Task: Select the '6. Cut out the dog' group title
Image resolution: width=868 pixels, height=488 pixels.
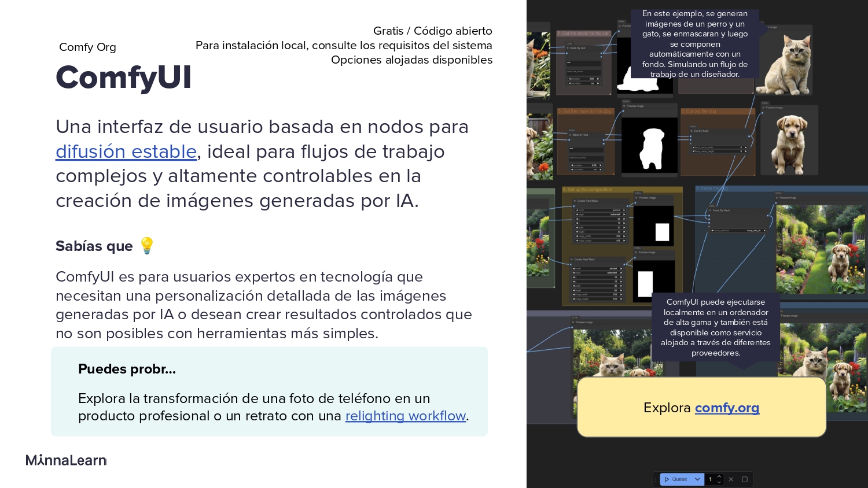Action: coord(698,111)
